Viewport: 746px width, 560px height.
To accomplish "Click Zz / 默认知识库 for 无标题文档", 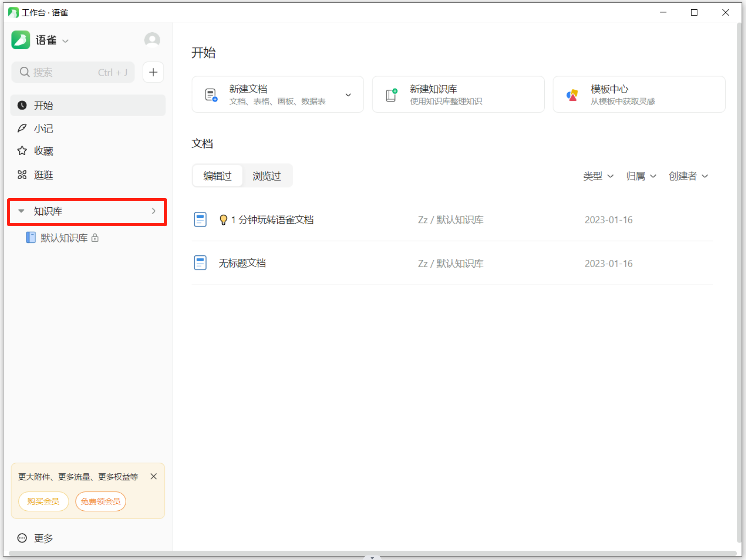I will point(450,263).
